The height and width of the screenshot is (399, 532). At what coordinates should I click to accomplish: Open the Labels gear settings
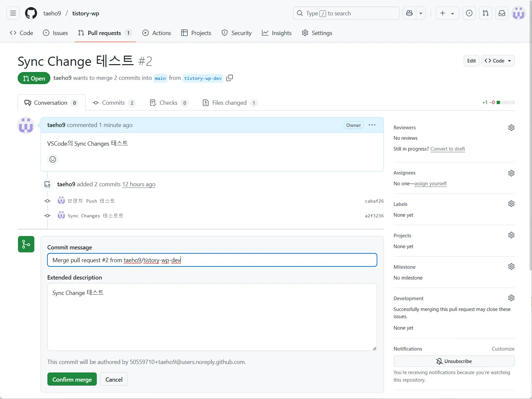point(511,204)
